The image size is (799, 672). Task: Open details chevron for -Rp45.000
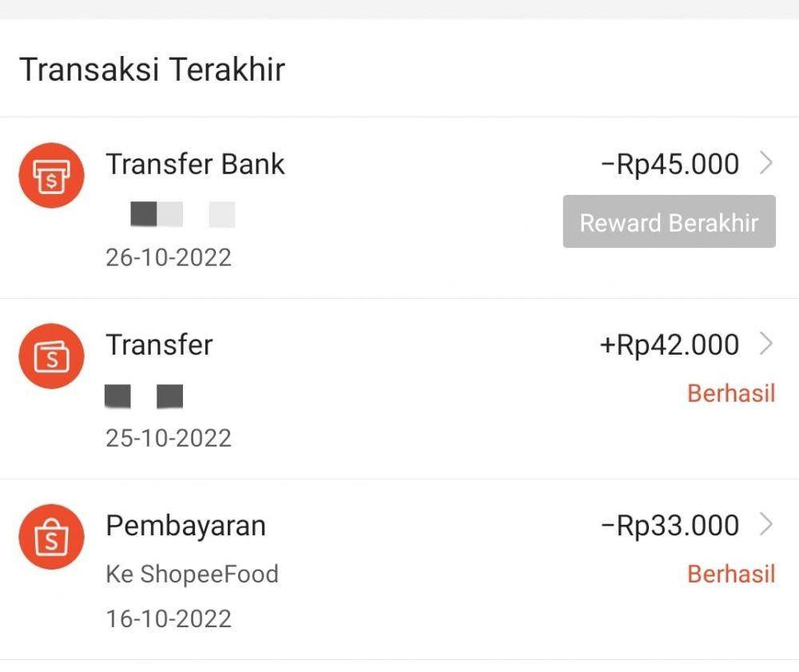(766, 164)
